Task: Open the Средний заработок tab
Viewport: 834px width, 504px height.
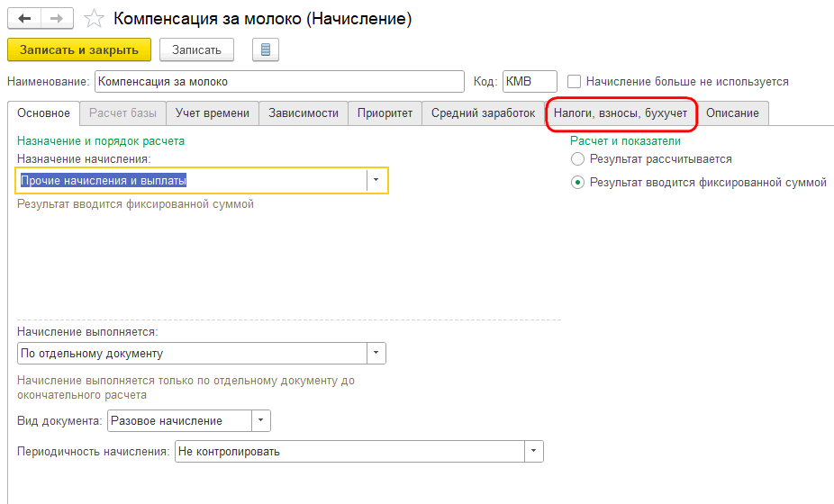Action: 483,113
